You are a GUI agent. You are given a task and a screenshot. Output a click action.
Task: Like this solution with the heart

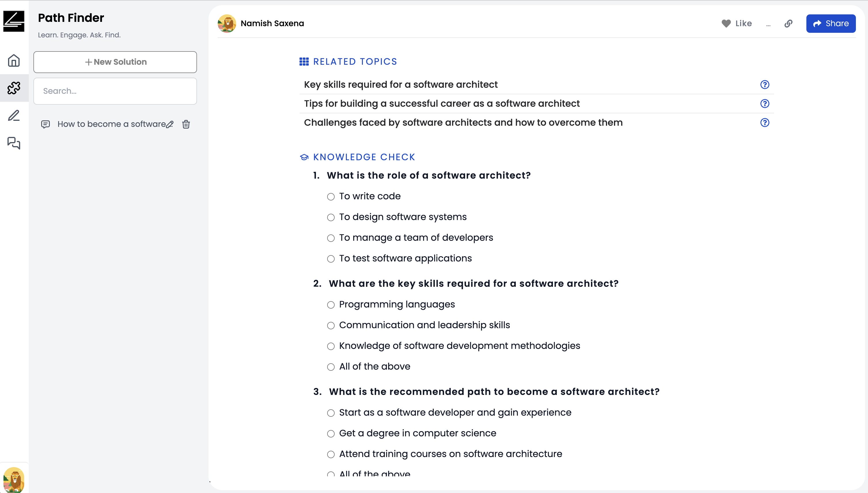(x=736, y=23)
